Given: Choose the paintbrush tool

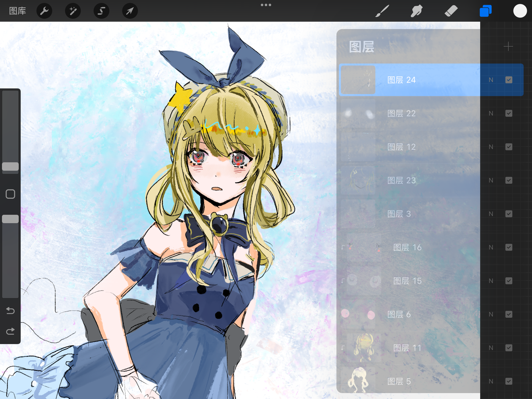Looking at the screenshot, I should point(382,11).
